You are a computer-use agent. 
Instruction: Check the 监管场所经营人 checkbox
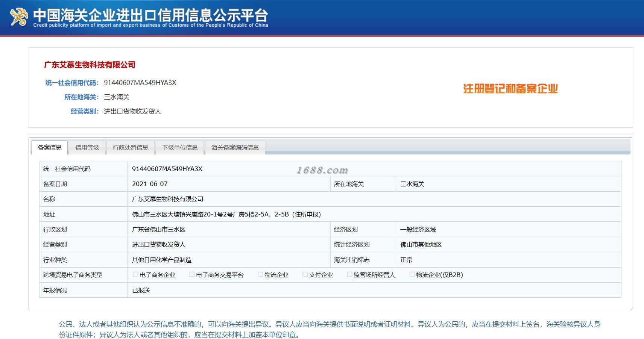point(349,274)
